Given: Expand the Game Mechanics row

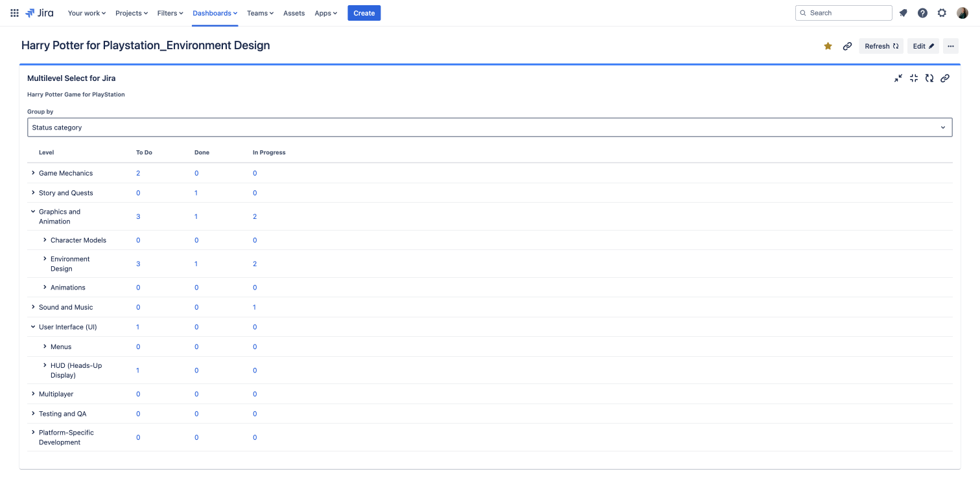Looking at the screenshot, I should (x=33, y=173).
